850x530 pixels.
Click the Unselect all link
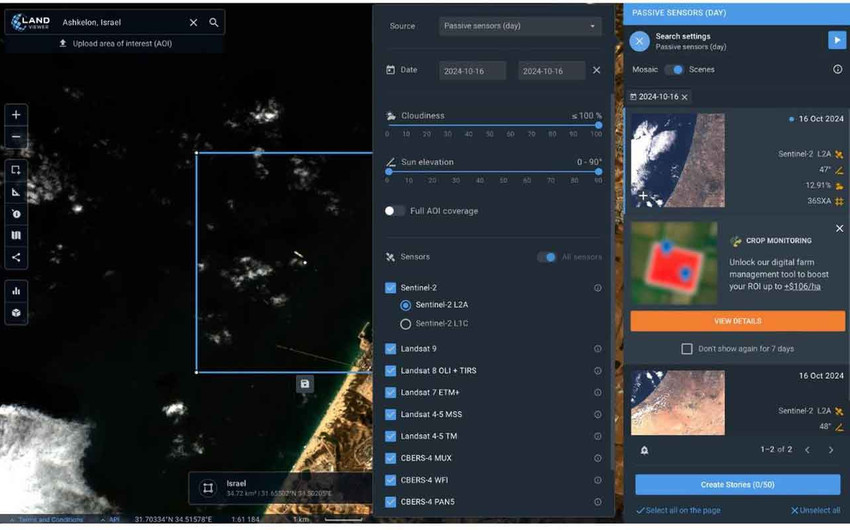816,510
